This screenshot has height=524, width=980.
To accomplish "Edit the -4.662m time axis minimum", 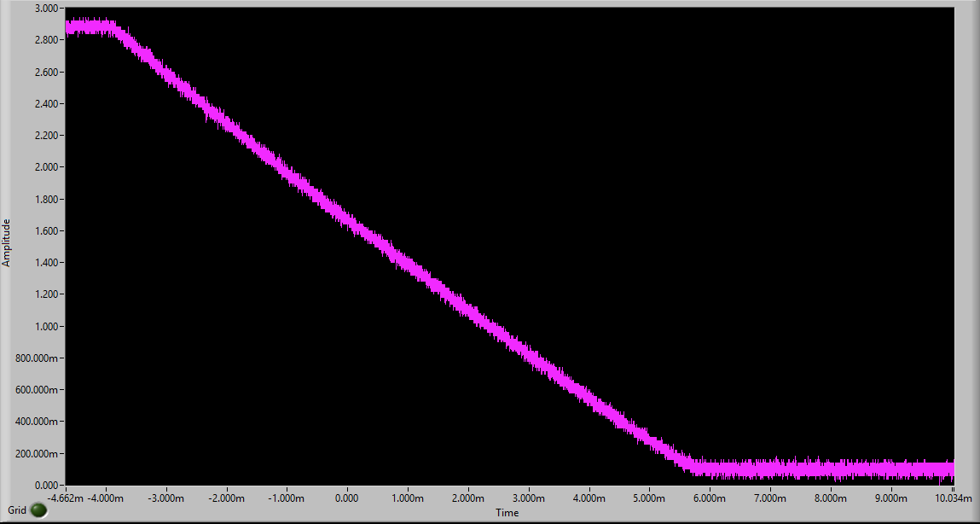I will click(65, 498).
